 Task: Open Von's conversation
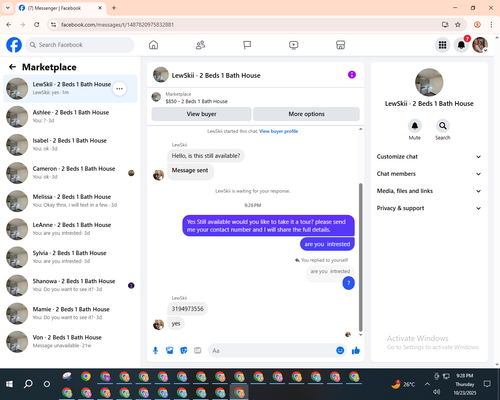point(70,341)
